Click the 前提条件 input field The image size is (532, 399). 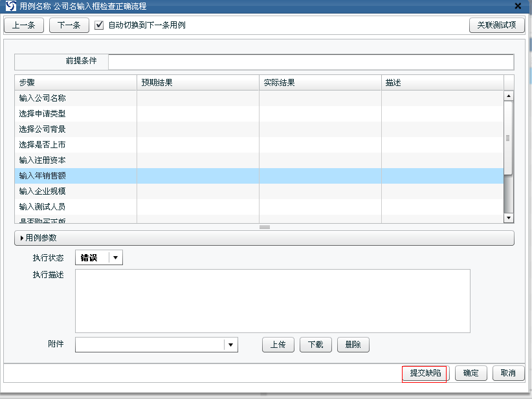[x=311, y=61]
